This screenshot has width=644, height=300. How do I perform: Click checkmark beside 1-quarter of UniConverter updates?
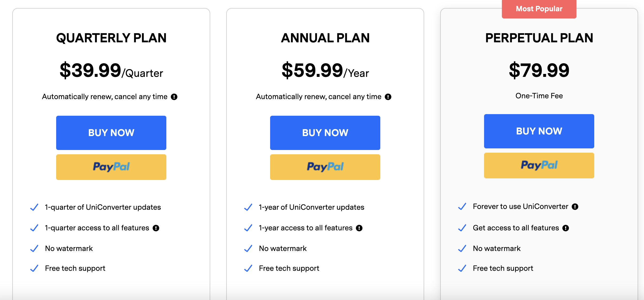pos(34,207)
